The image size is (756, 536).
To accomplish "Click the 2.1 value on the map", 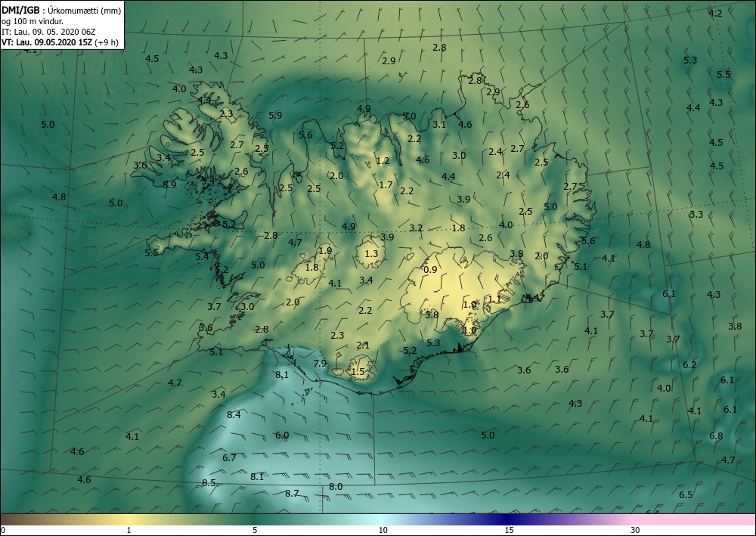I will click(x=363, y=345).
